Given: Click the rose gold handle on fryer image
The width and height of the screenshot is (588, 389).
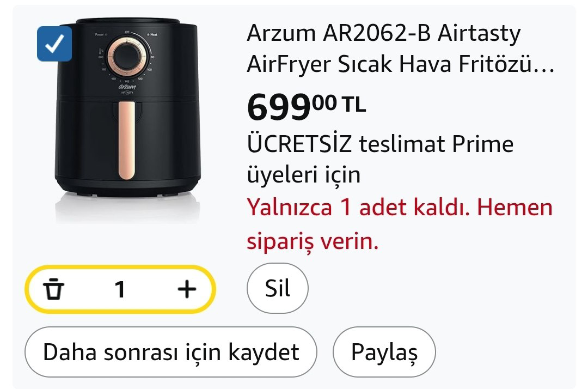Looking at the screenshot, I should tap(127, 141).
